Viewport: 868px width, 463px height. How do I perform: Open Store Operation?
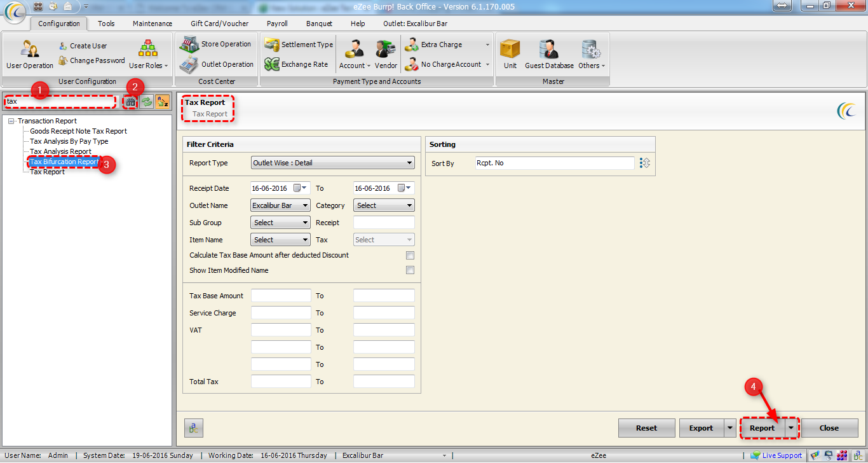(215, 44)
